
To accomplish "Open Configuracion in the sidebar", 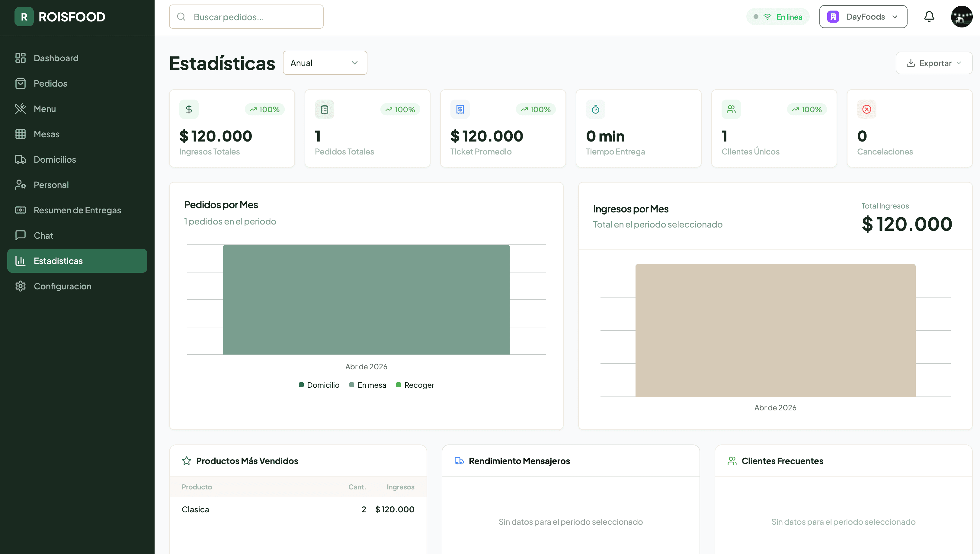I will tap(77, 286).
